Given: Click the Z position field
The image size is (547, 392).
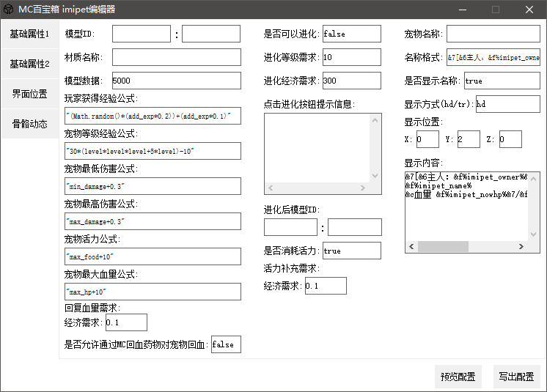Looking at the screenshot, I should [x=510, y=139].
